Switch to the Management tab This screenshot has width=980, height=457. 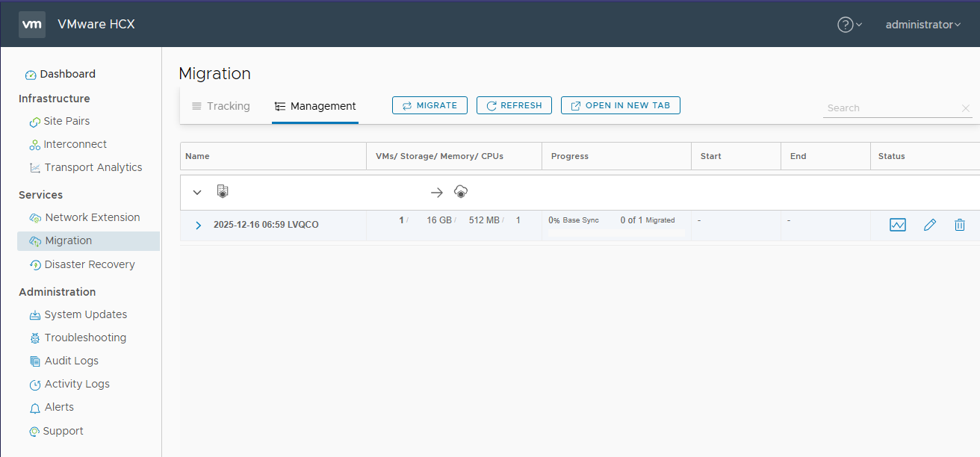[315, 106]
